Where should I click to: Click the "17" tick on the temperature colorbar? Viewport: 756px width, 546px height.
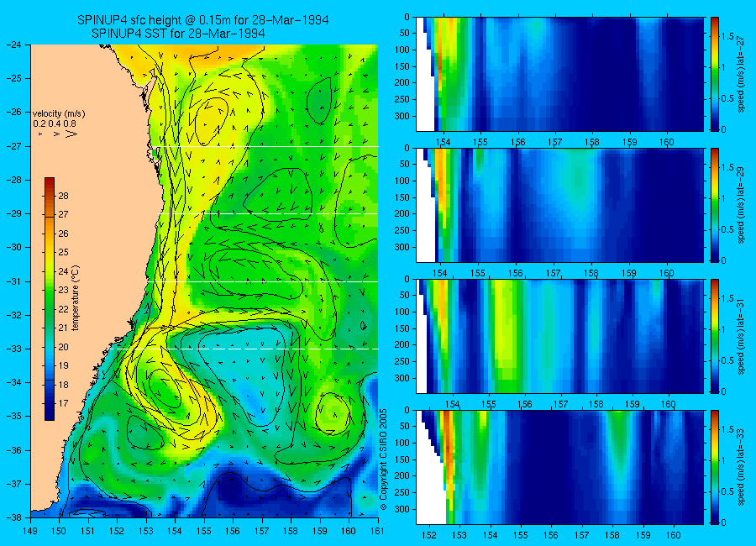click(x=63, y=403)
